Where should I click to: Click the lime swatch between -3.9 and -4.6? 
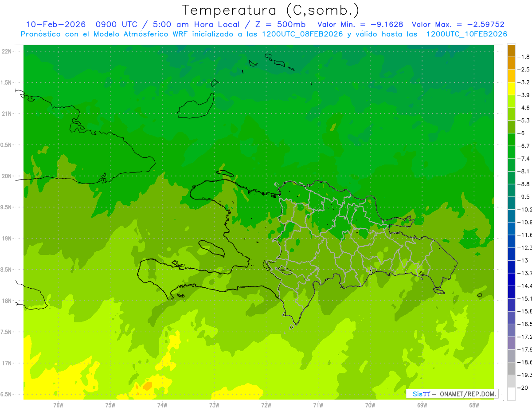point(511,102)
